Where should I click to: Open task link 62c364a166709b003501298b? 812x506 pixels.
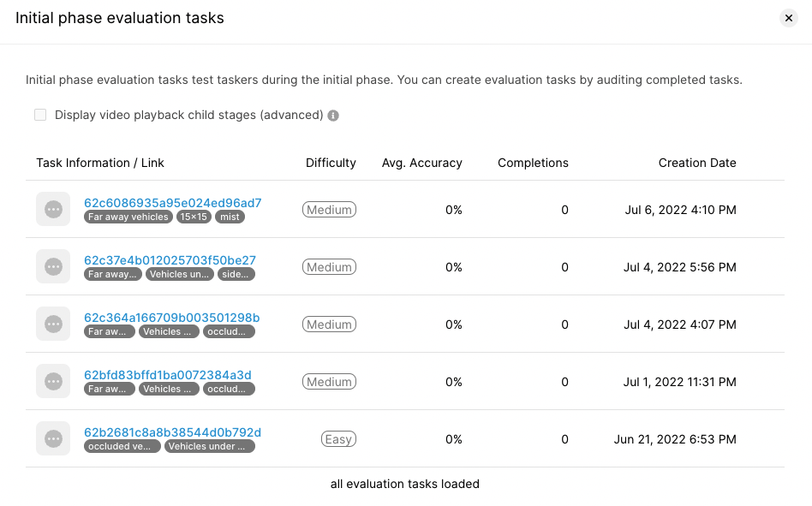[x=172, y=318]
